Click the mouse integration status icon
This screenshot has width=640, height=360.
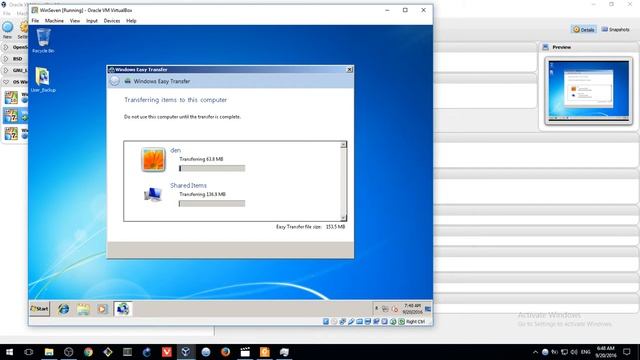pos(393,322)
